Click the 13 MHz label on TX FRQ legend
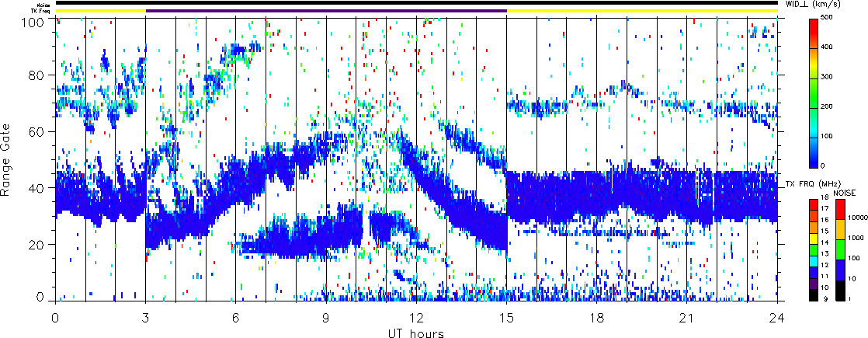The width and height of the screenshot is (868, 338). [825, 254]
